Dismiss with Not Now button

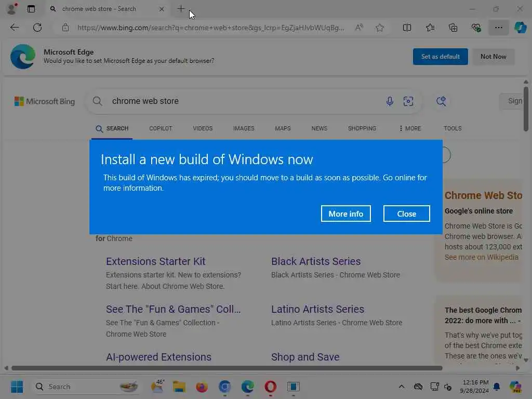point(494,57)
